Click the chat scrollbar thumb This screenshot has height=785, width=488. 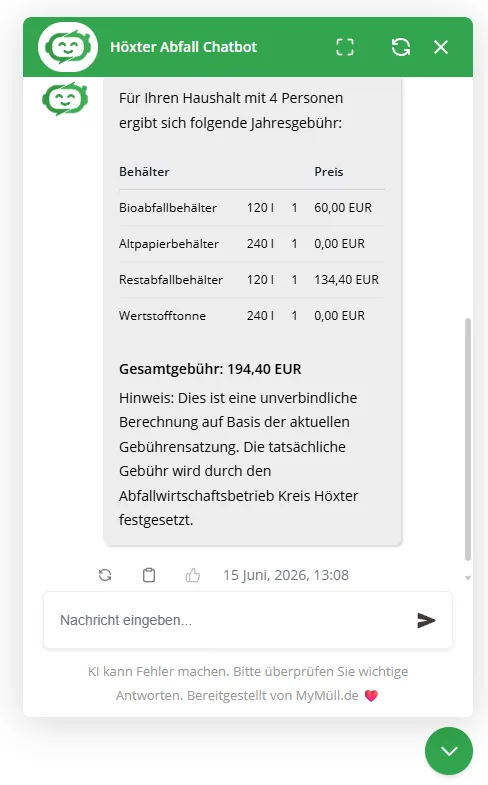click(468, 439)
